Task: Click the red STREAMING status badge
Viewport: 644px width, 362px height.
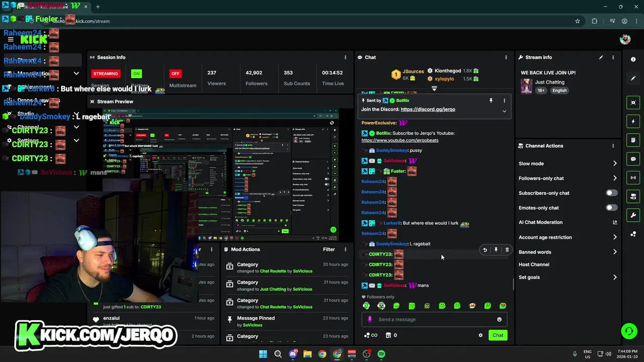Action: [x=106, y=73]
